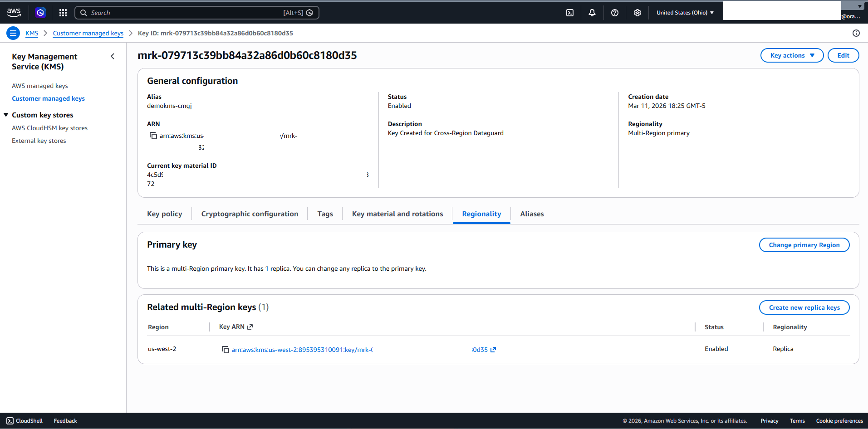Open the sidebar hamburger menu icon
Viewport: 868px width, 429px height.
[13, 33]
